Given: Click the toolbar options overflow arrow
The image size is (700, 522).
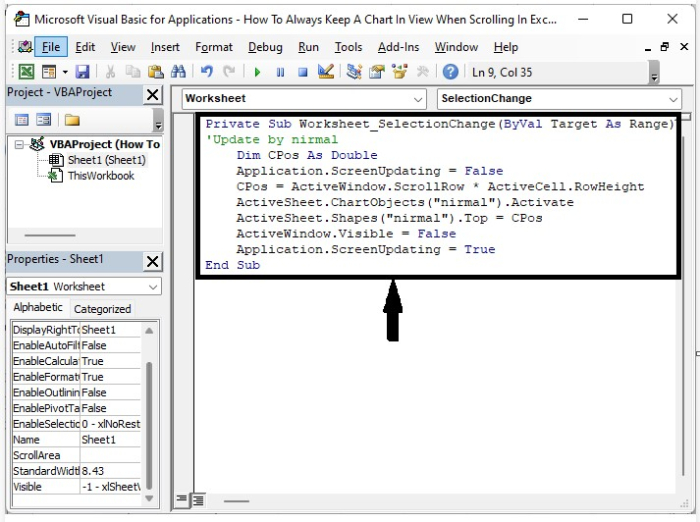Looking at the screenshot, I should click(654, 74).
